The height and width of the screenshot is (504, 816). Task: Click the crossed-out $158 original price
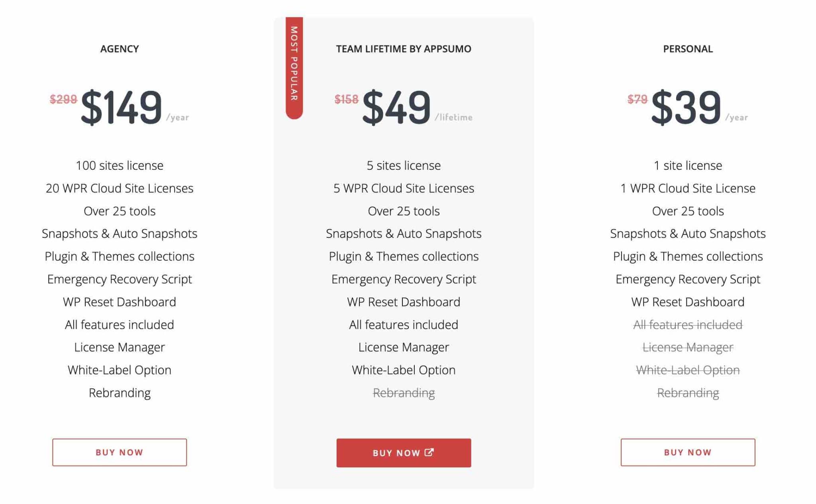347,99
